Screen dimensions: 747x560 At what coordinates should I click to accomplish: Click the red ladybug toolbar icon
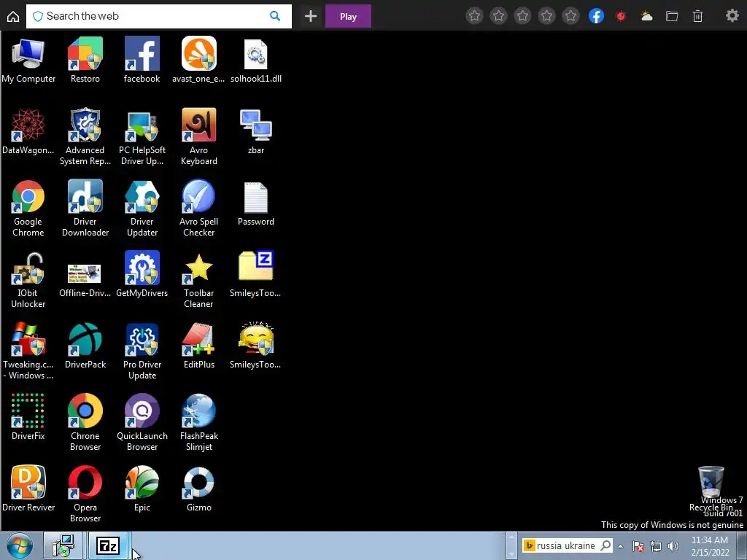click(621, 17)
